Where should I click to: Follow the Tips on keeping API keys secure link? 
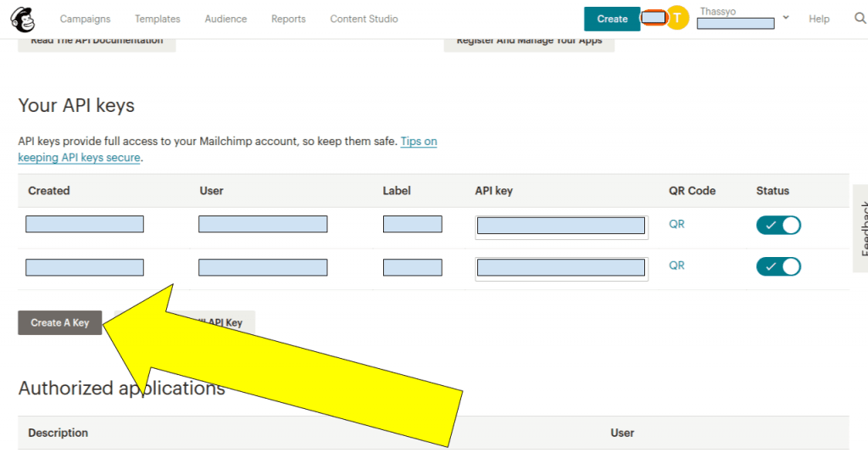coord(418,142)
